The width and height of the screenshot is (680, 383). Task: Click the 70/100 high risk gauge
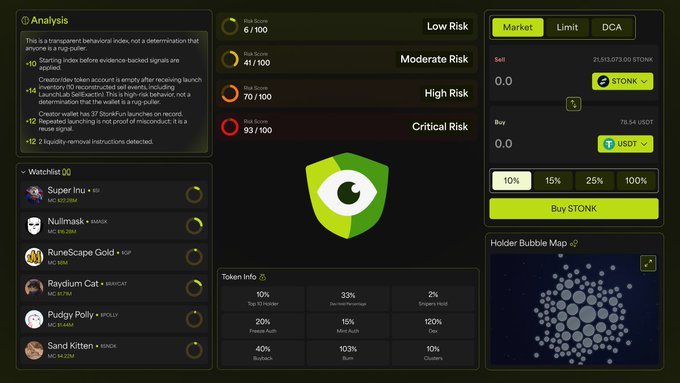[229, 93]
